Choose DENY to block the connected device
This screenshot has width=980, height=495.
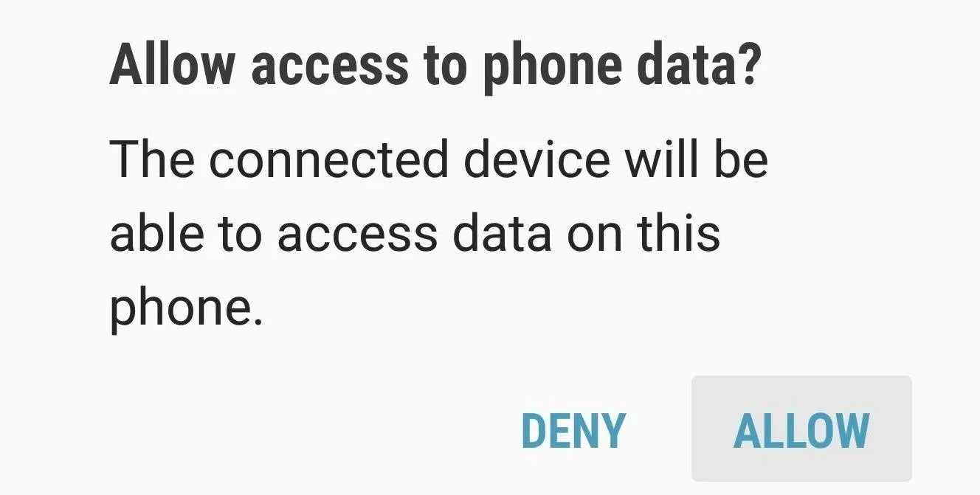tap(573, 430)
